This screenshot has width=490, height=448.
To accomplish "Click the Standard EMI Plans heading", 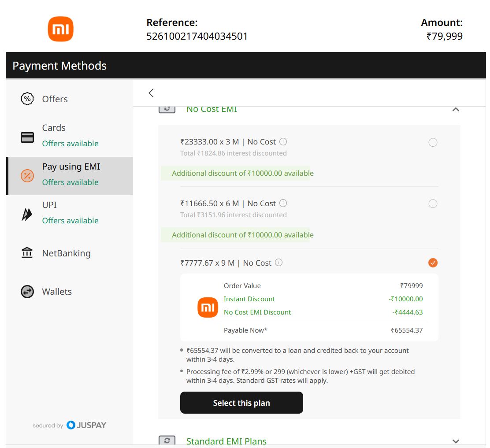I will click(x=226, y=441).
